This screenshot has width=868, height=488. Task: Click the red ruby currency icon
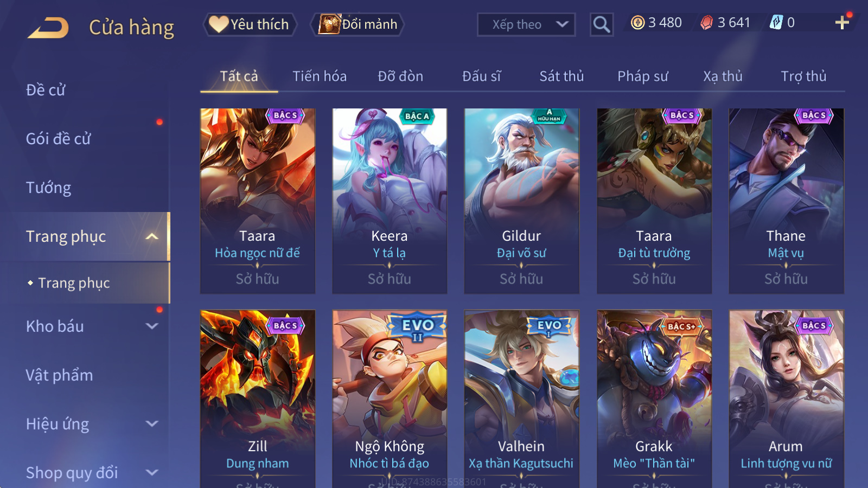706,22
